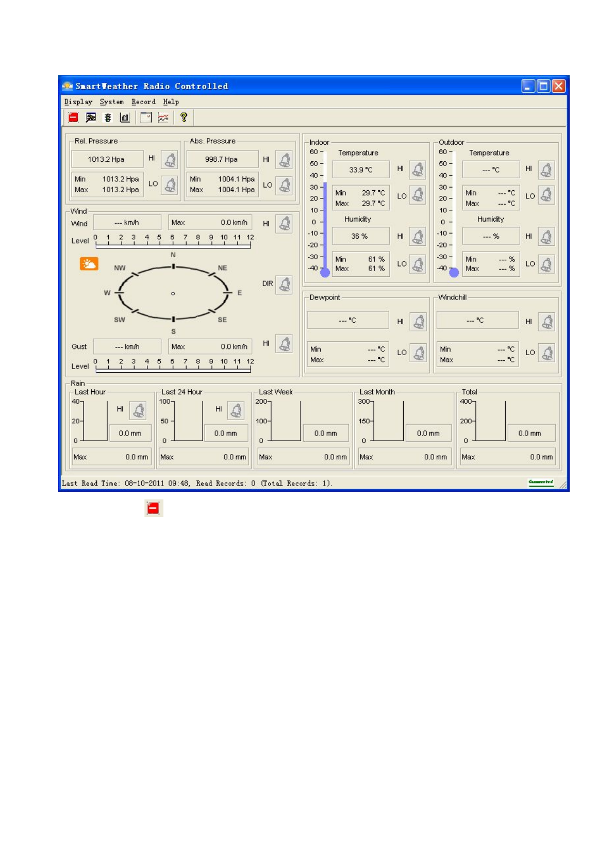Toggle wind DIR alarm bell

[x=284, y=285]
